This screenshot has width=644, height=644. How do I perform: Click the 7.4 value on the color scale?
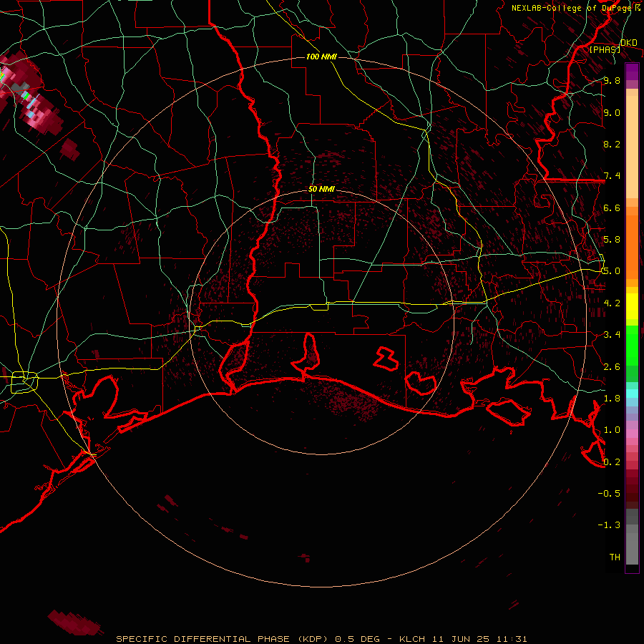click(612, 176)
